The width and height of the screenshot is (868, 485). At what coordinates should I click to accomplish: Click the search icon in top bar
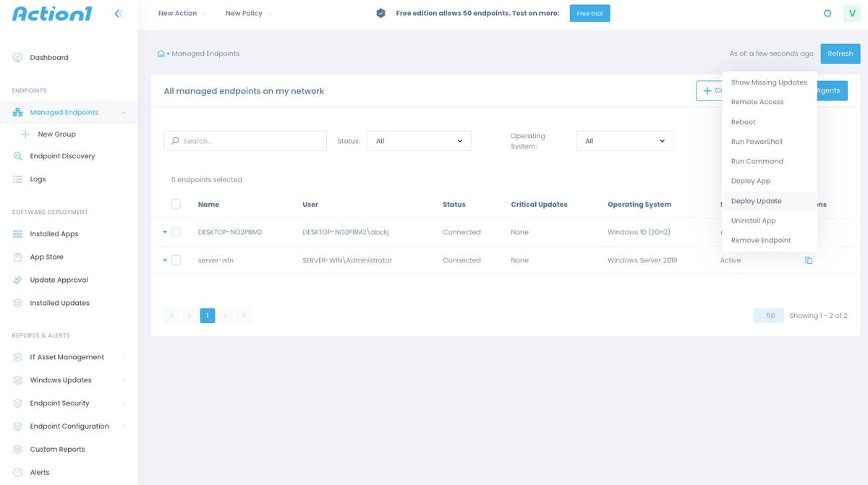[827, 14]
